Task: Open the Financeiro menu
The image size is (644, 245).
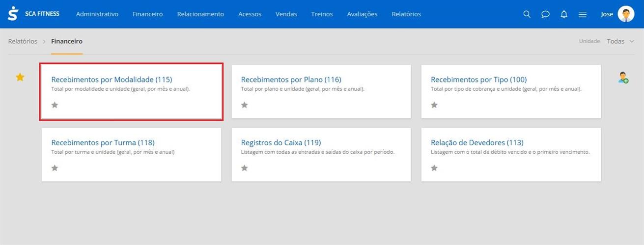Action: [x=148, y=14]
